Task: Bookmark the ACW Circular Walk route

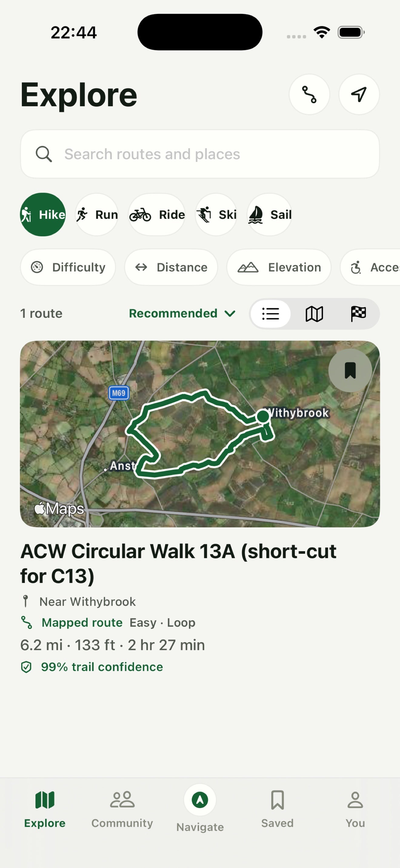Action: coord(350,370)
